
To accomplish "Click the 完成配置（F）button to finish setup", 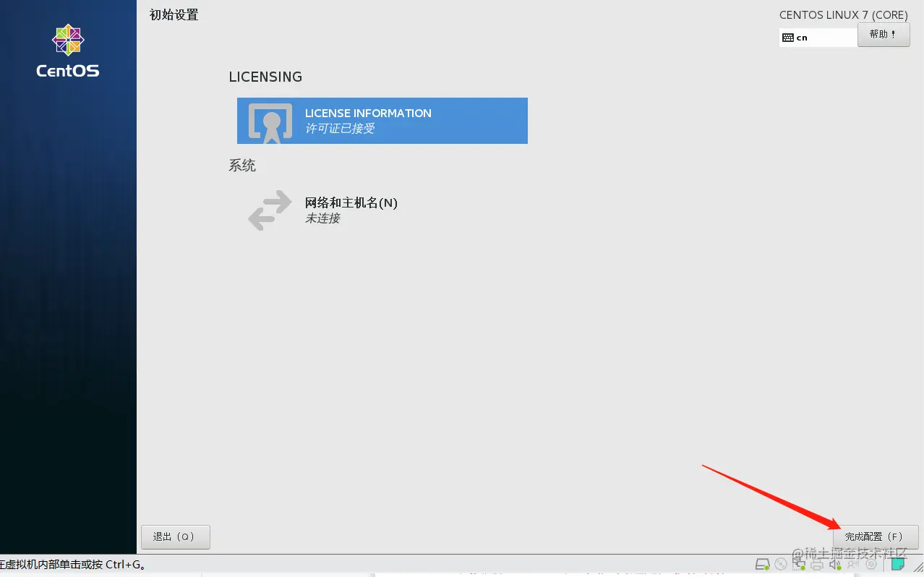I will click(876, 537).
